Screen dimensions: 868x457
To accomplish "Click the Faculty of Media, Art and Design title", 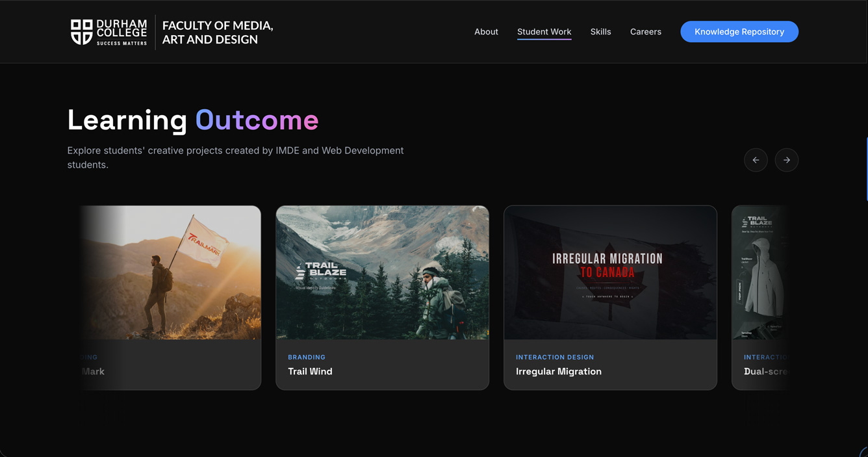I will pyautogui.click(x=218, y=33).
